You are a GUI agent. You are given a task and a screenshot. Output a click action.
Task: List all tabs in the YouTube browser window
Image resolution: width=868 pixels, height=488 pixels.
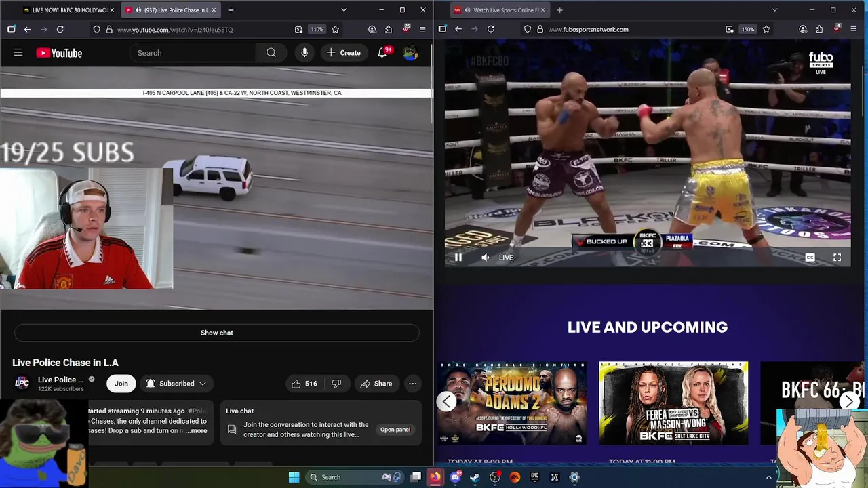(344, 10)
